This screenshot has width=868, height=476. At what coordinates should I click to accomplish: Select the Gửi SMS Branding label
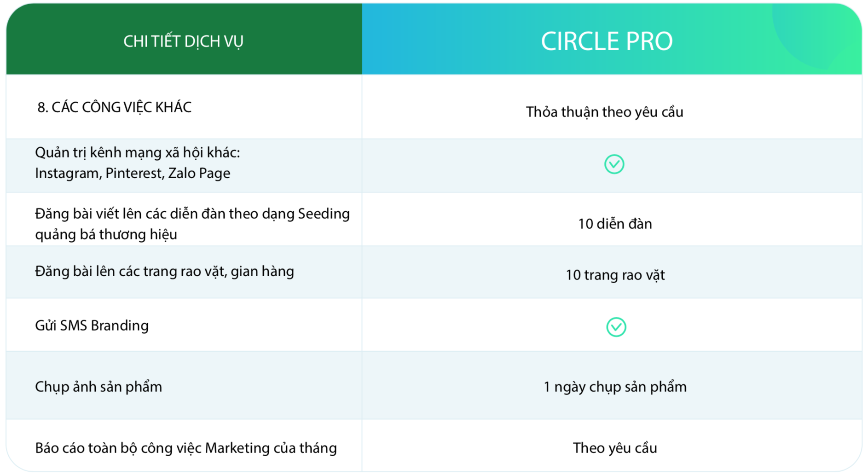tap(92, 325)
